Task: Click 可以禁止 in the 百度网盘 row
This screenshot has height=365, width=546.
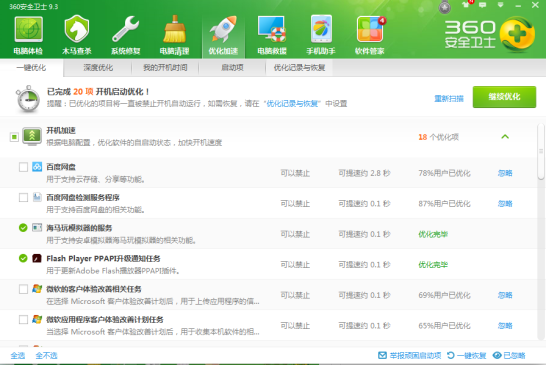Action: pos(295,173)
